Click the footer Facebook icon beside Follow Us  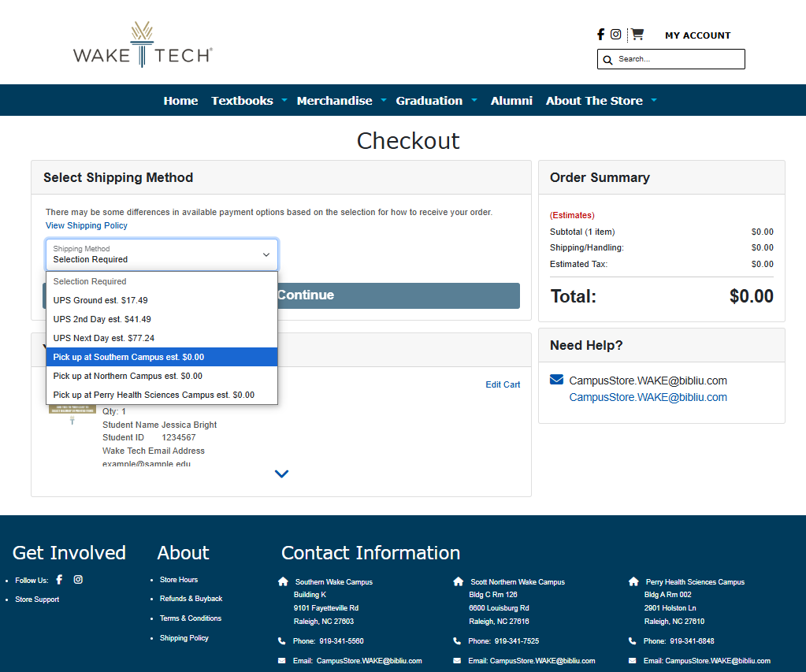[59, 580]
